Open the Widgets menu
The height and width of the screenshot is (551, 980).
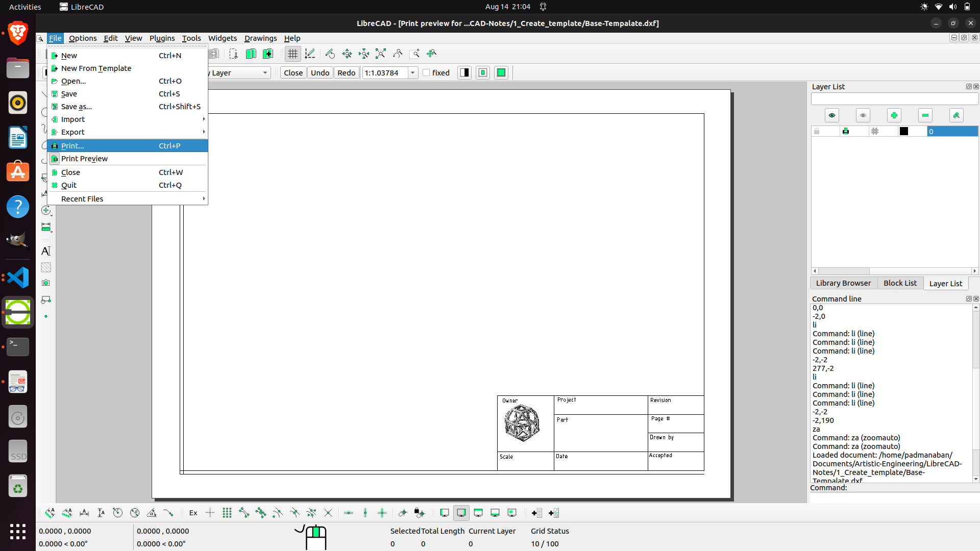223,38
